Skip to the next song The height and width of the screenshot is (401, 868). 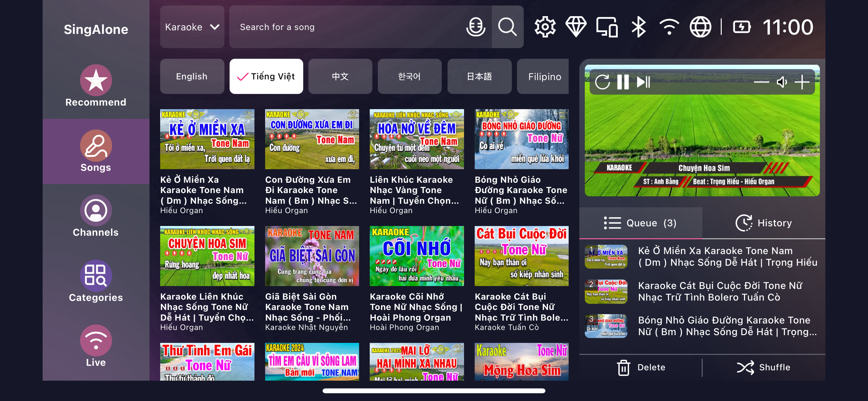[643, 82]
